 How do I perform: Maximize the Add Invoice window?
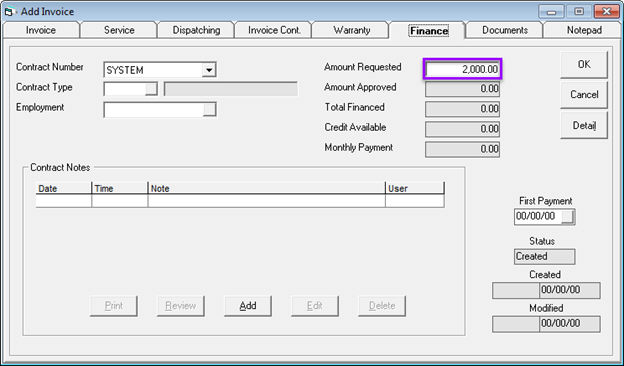click(x=579, y=12)
